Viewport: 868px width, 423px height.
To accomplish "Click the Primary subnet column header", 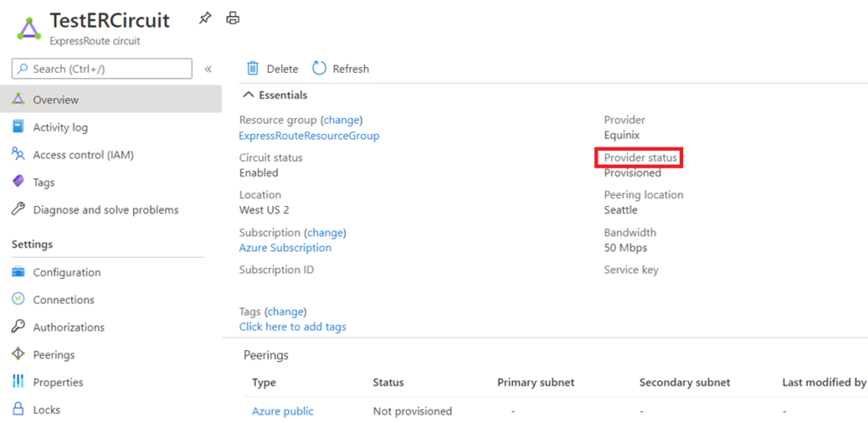I will (x=536, y=382).
